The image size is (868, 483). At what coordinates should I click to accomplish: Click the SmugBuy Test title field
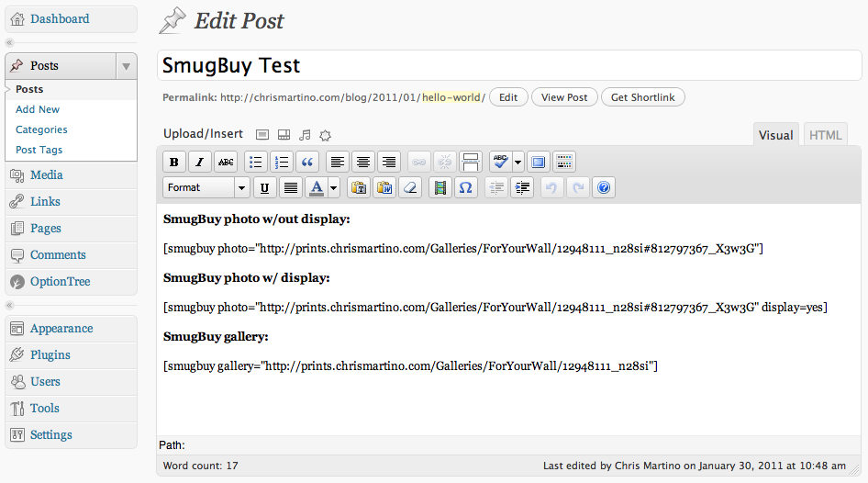[x=508, y=65]
